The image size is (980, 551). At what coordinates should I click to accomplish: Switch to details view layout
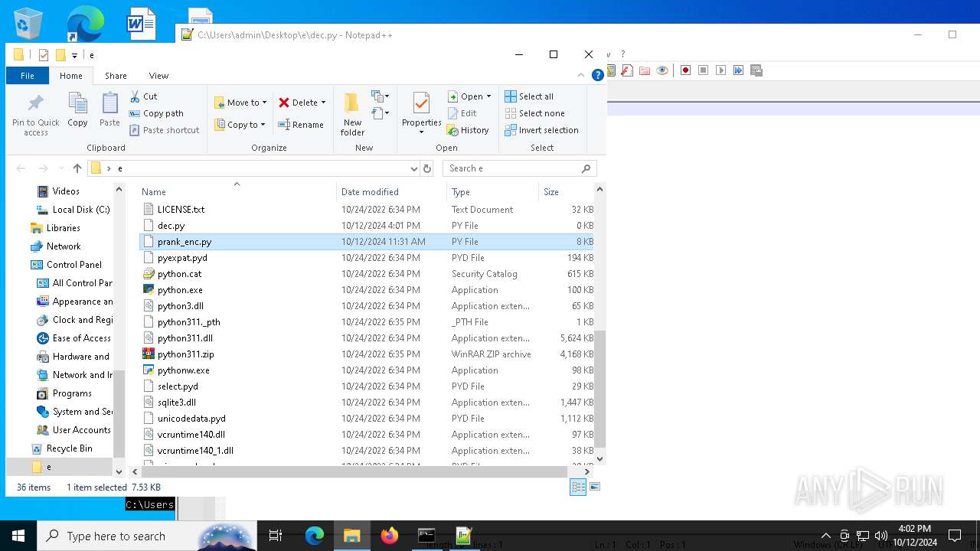pos(578,487)
